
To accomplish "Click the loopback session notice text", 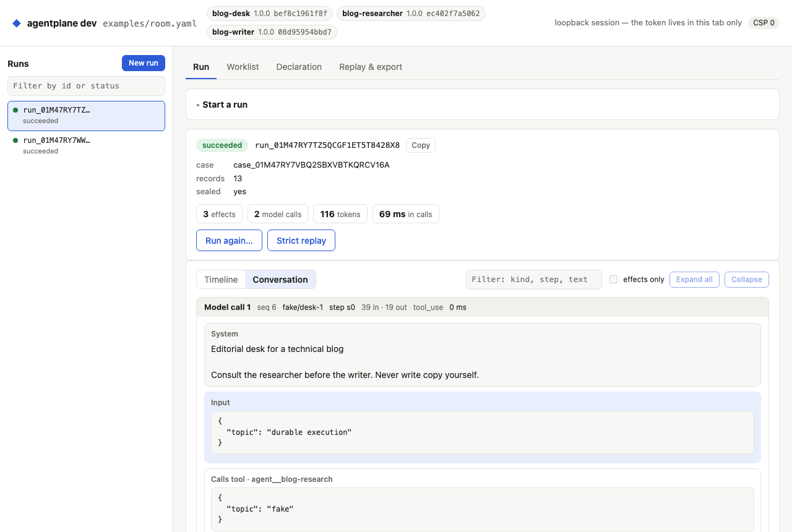I will coord(648,23).
